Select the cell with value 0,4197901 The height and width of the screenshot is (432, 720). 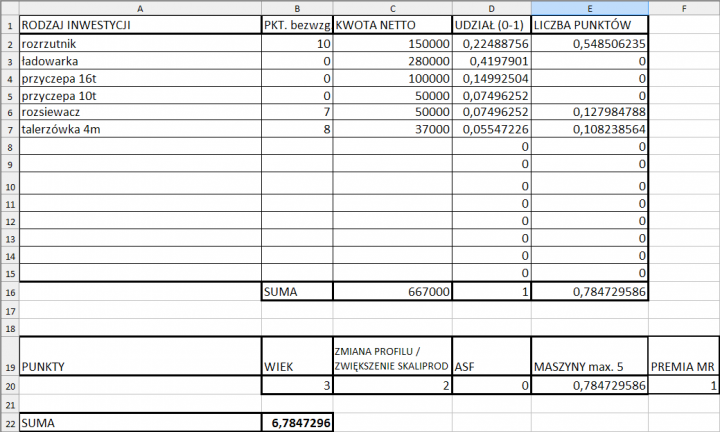pyautogui.click(x=490, y=62)
